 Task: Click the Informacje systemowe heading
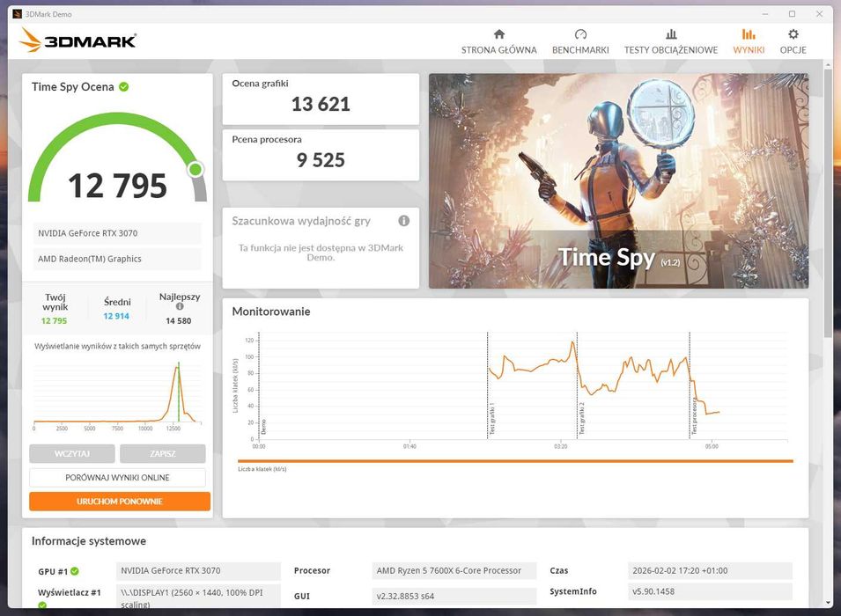pos(88,541)
